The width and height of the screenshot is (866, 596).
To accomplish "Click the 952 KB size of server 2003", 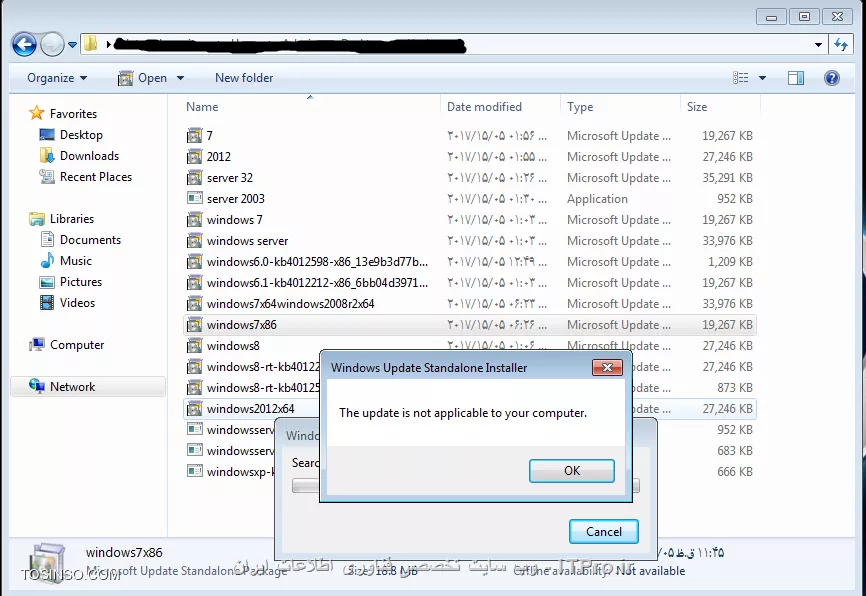I will tap(735, 198).
